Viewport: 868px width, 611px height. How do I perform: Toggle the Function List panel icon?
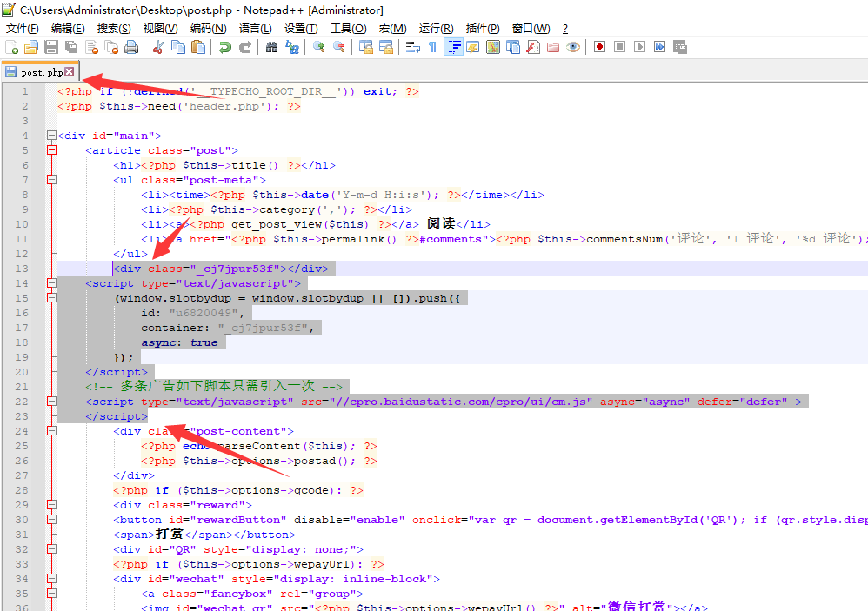(x=513, y=47)
